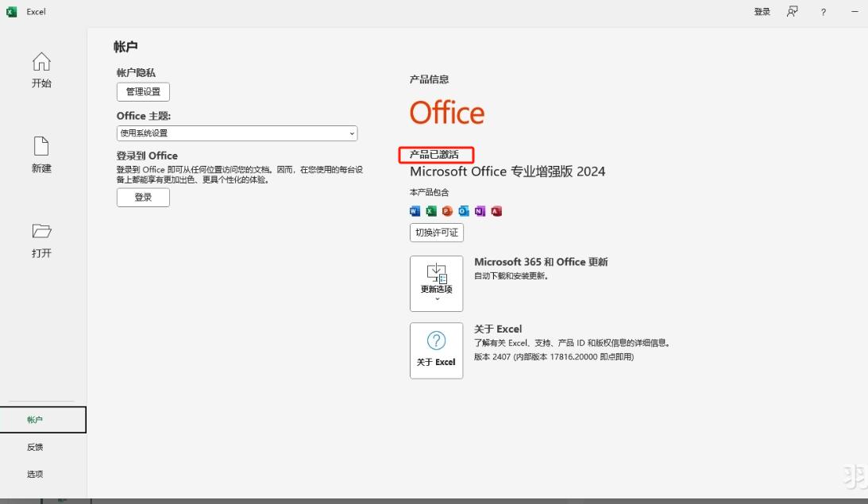
Task: Click the Open (打开) folder icon
Action: pyautogui.click(x=41, y=231)
